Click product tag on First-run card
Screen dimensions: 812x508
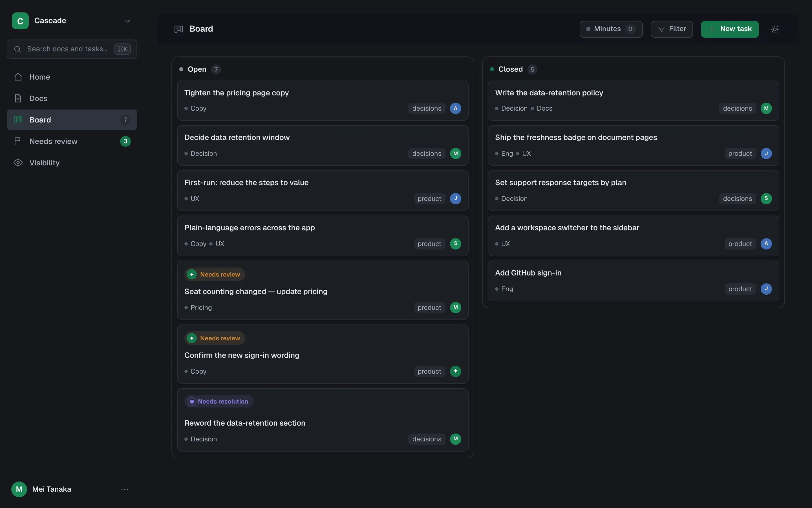point(429,199)
